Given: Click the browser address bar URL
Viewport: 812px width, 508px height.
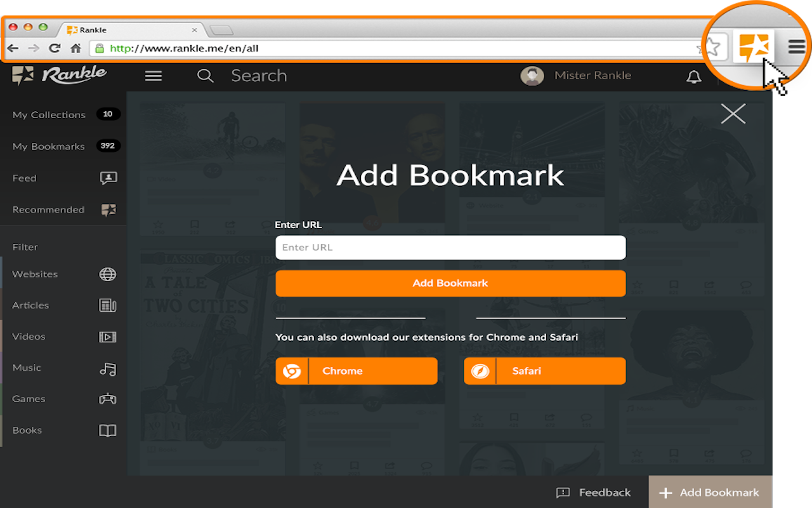Looking at the screenshot, I should [184, 48].
